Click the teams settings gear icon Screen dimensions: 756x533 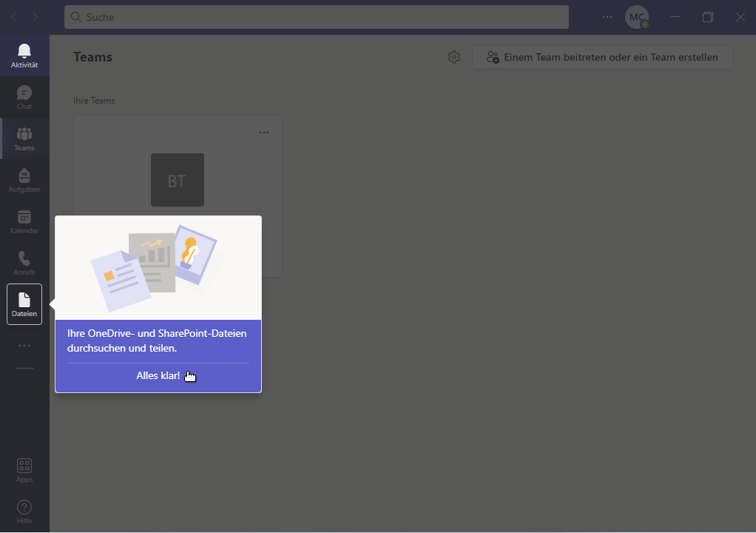point(454,57)
